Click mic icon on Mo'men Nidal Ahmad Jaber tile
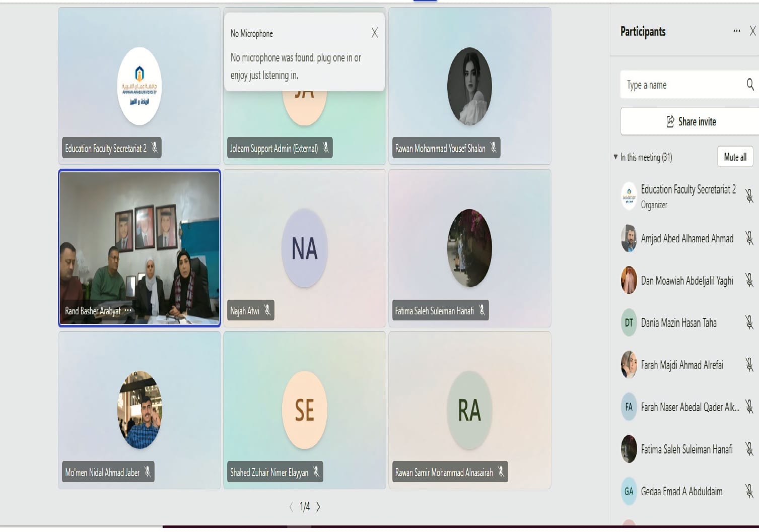The width and height of the screenshot is (759, 532). click(148, 472)
